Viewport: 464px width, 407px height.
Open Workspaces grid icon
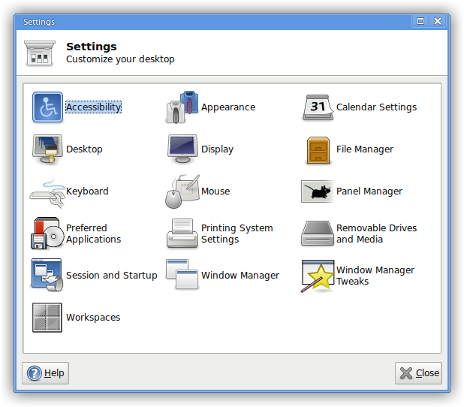tap(47, 318)
